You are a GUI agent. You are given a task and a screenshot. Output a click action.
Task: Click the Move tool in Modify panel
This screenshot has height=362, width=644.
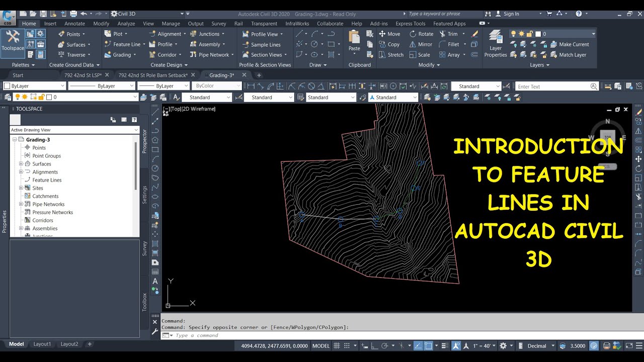point(389,34)
